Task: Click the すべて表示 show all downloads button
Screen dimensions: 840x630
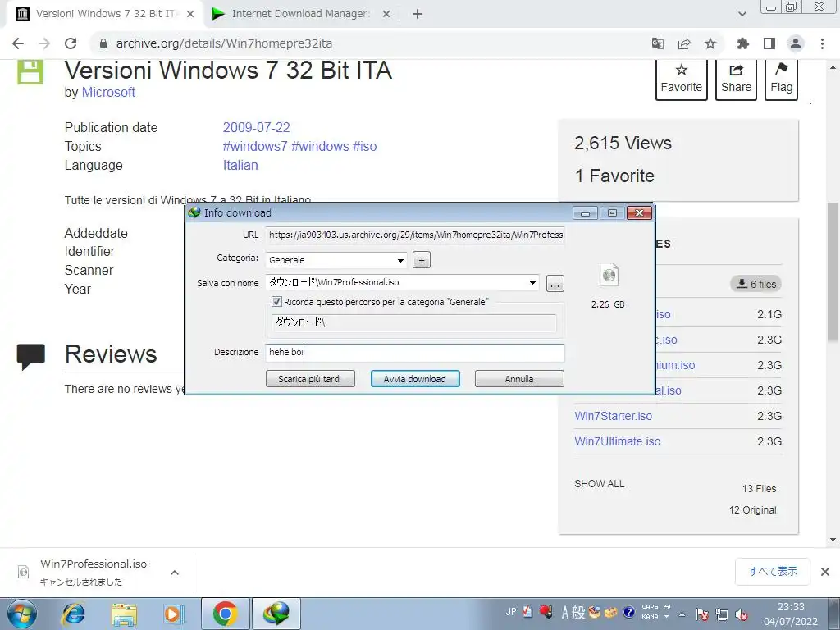Action: [773, 572]
